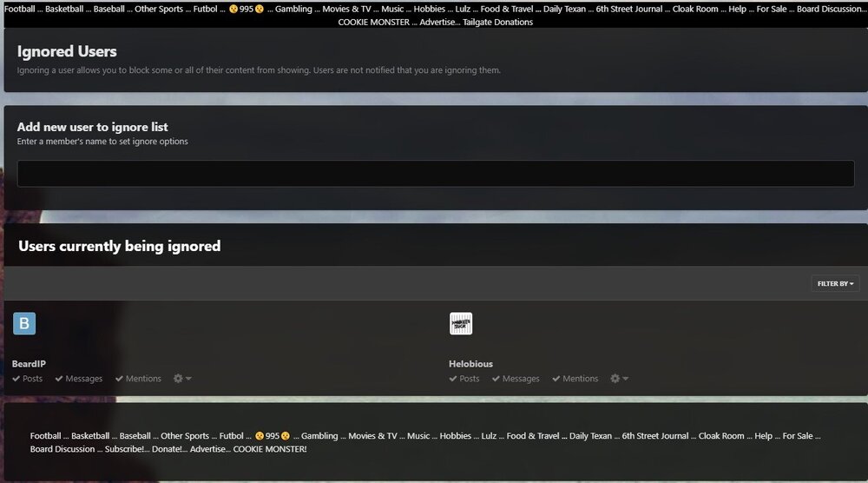This screenshot has width=868, height=483.
Task: Toggle the Mentions ignore option for BeardIP
Action: pos(138,379)
